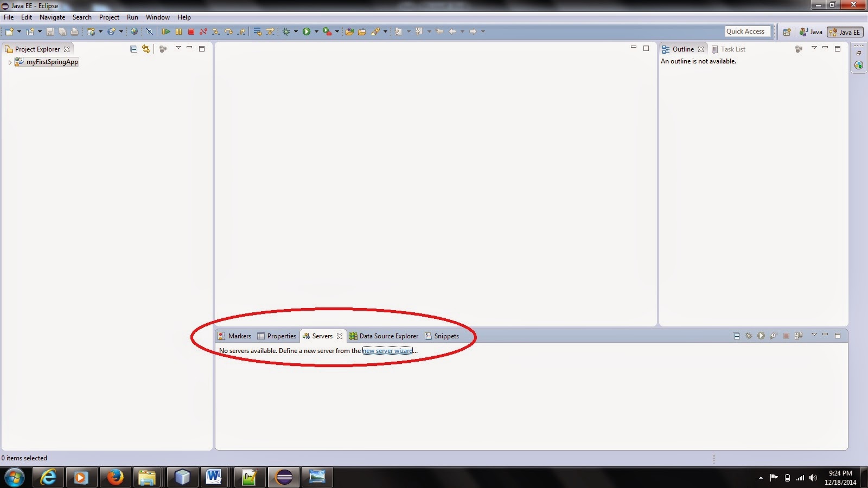Open the View Menu dropdown in Servers panel
This screenshot has width=868, height=488.
pos(814,336)
